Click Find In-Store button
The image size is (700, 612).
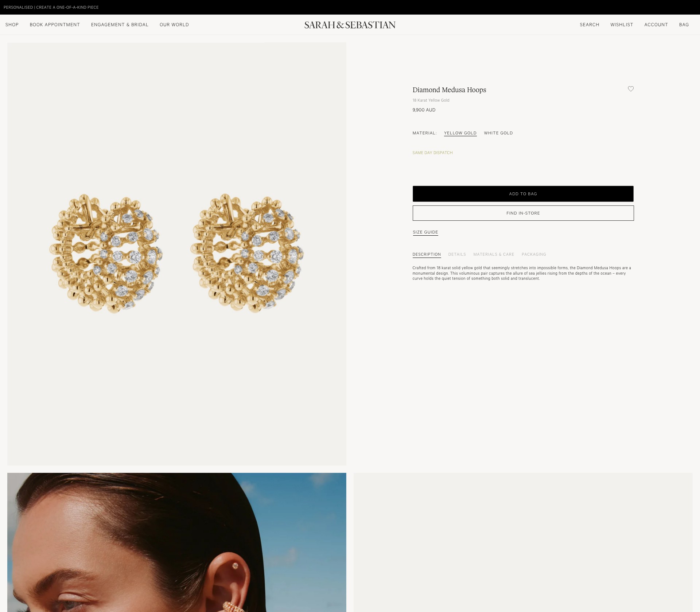[x=523, y=213]
